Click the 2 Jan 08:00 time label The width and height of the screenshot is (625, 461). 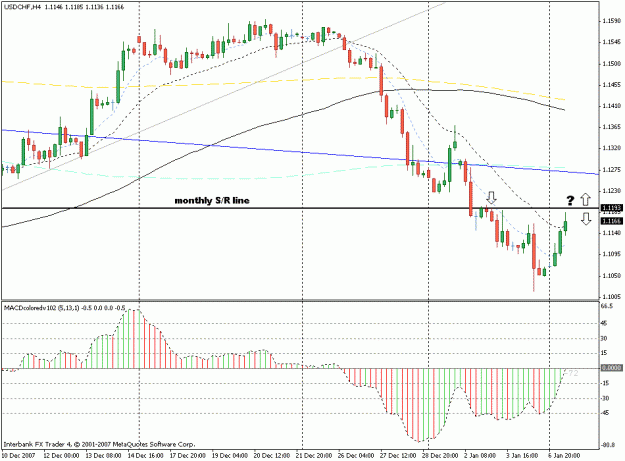pos(480,455)
